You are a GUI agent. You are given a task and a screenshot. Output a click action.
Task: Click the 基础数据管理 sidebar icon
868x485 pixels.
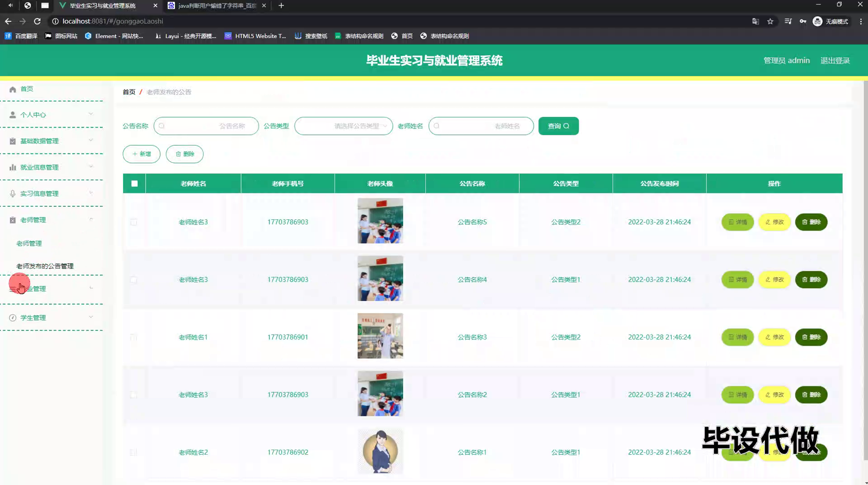pos(13,141)
